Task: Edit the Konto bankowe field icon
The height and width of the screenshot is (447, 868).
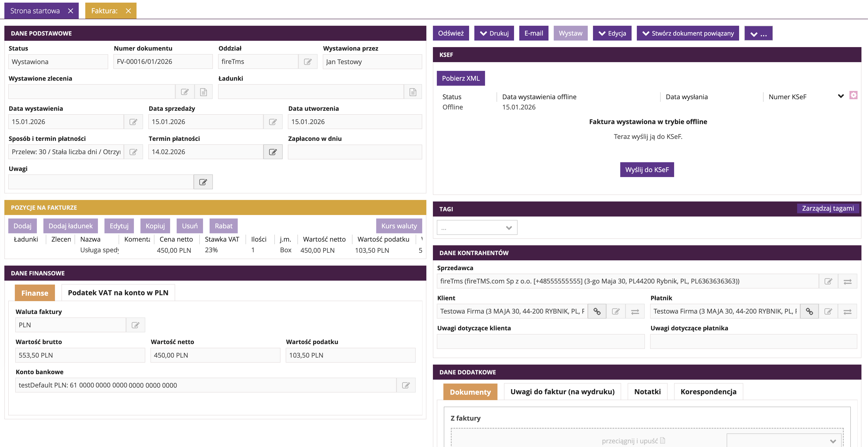Action: pos(406,385)
